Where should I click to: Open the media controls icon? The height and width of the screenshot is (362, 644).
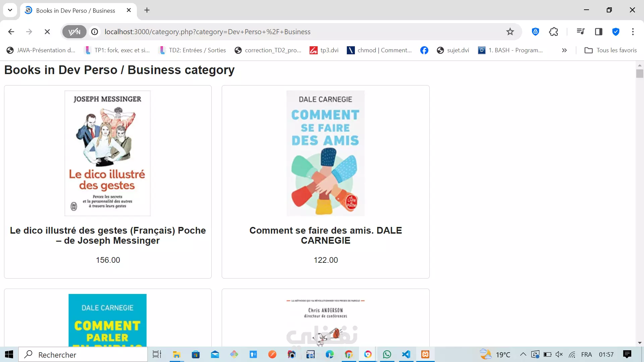(x=581, y=32)
